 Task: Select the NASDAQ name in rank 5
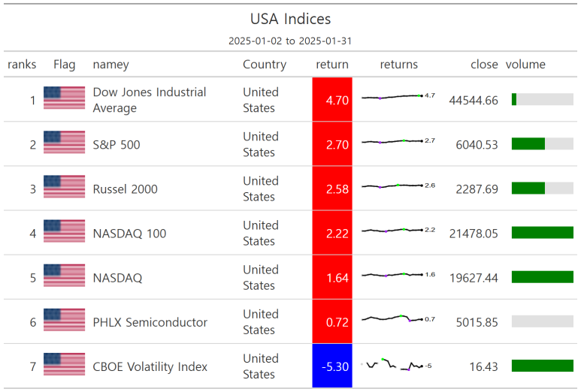click(117, 278)
